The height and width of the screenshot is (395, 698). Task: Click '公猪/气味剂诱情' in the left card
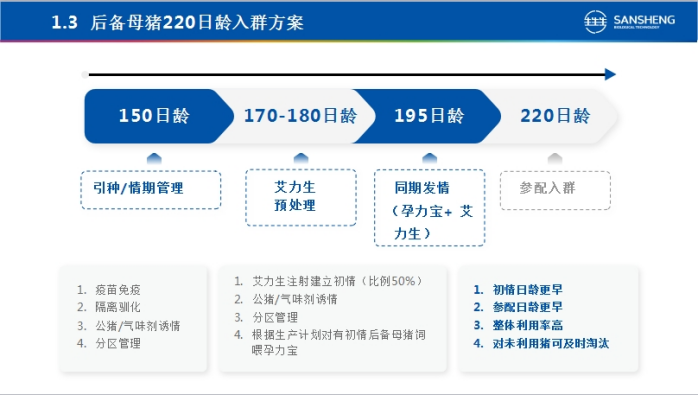pos(138,326)
